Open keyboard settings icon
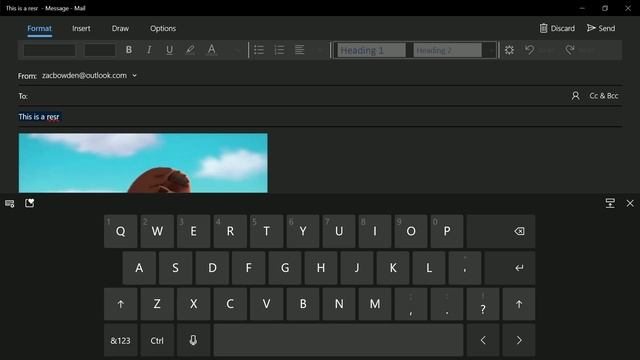Screen dimensions: 640x360 click(x=10, y=203)
